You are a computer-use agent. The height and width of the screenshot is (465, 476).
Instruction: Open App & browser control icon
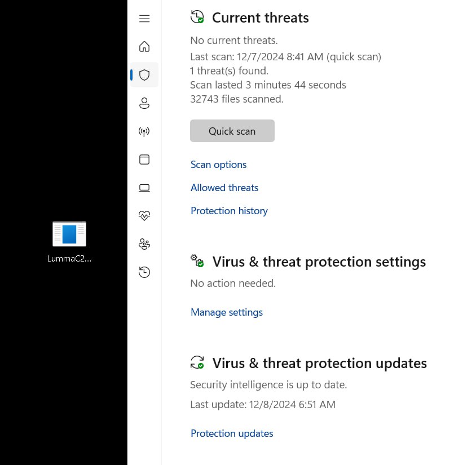tap(144, 160)
